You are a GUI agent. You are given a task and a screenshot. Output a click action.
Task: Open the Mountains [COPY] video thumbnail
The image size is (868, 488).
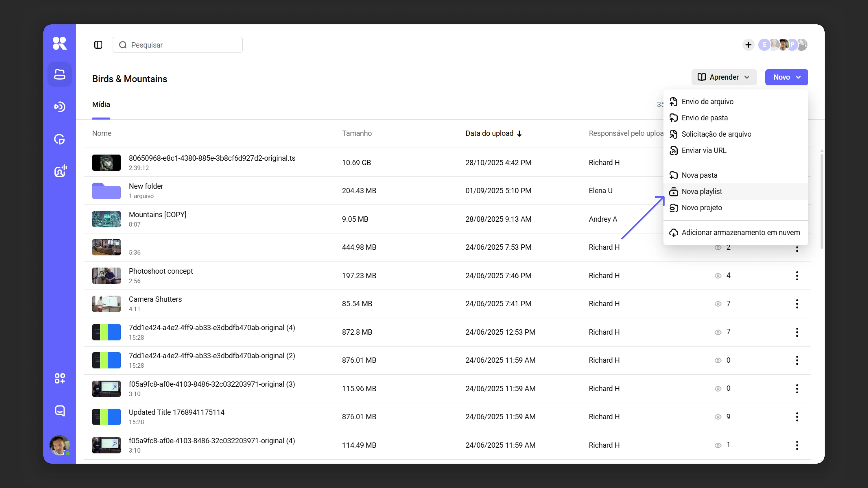pyautogui.click(x=106, y=219)
